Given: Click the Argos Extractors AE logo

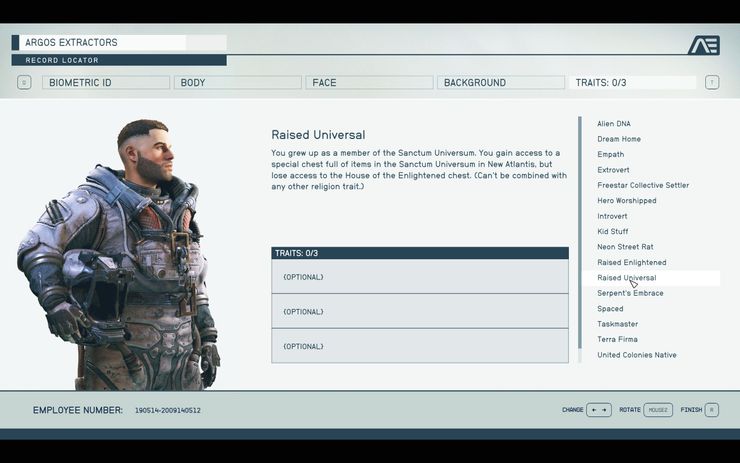Looking at the screenshot, I should [x=704, y=45].
